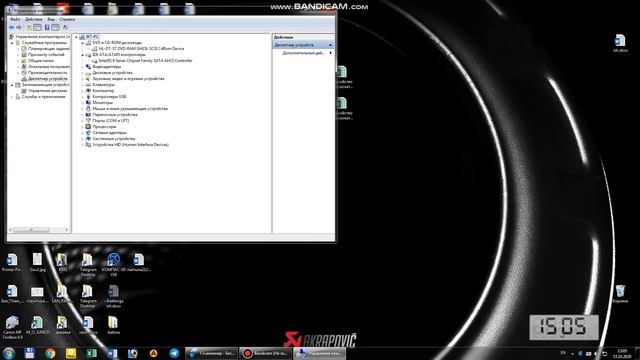Open the Файл menu
Image resolution: width=640 pixels, height=360 pixels.
point(15,19)
